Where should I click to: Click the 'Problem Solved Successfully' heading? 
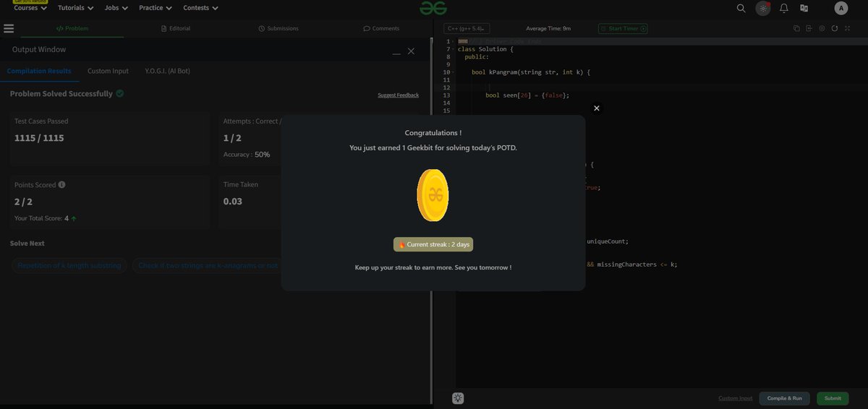point(61,94)
